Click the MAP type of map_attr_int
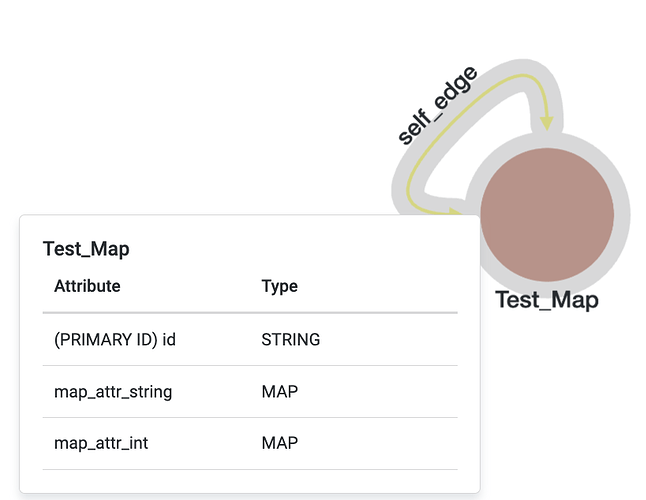646x500 pixels. point(279,443)
